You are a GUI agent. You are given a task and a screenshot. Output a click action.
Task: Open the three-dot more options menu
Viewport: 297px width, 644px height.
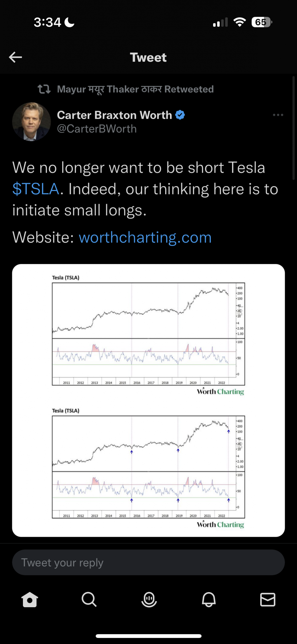point(278,115)
